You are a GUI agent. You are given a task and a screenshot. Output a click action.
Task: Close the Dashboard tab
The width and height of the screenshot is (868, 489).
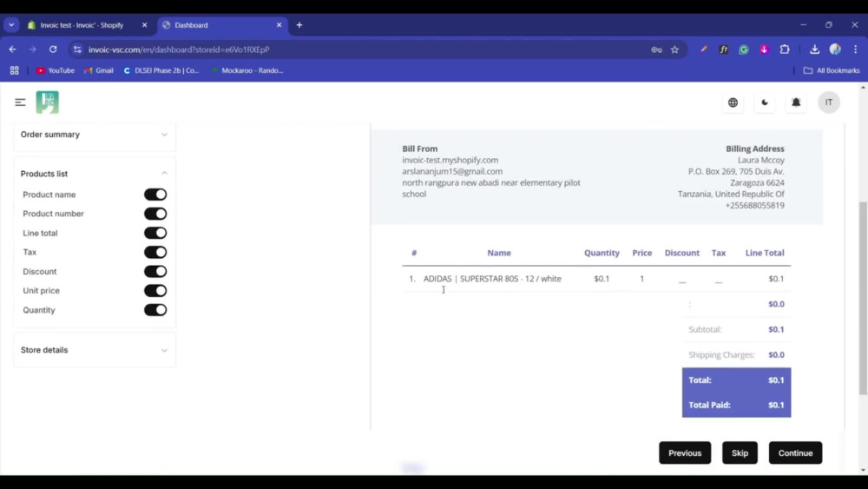click(279, 25)
